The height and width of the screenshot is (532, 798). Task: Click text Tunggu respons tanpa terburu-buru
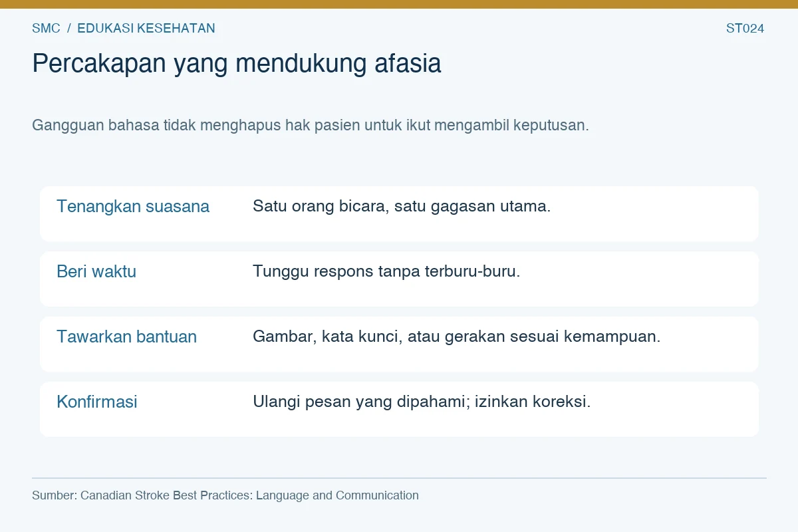coord(386,271)
